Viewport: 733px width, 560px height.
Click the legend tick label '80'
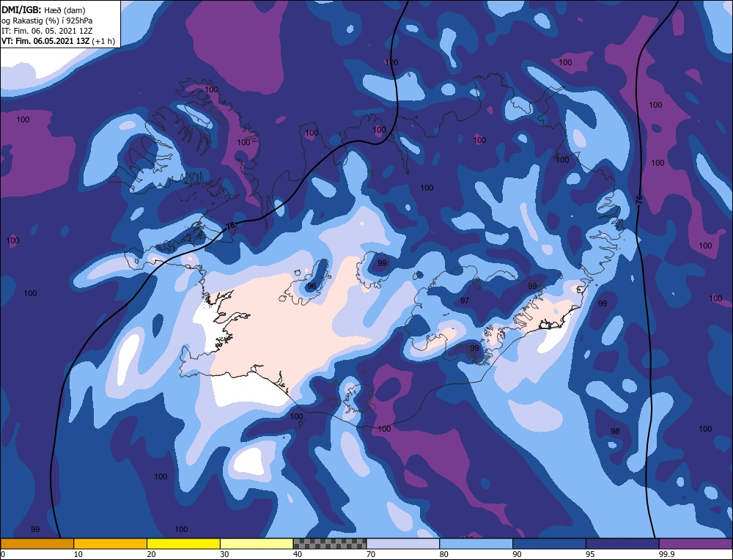click(443, 554)
